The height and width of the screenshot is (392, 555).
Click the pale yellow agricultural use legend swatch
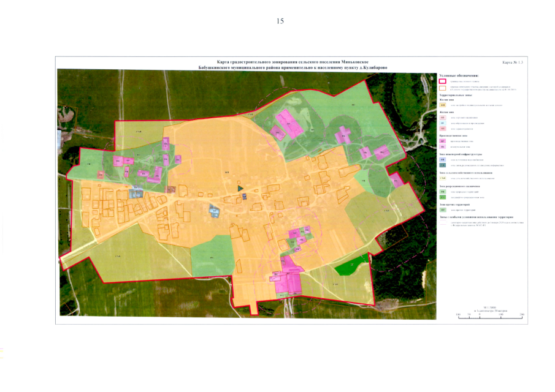coord(443,178)
